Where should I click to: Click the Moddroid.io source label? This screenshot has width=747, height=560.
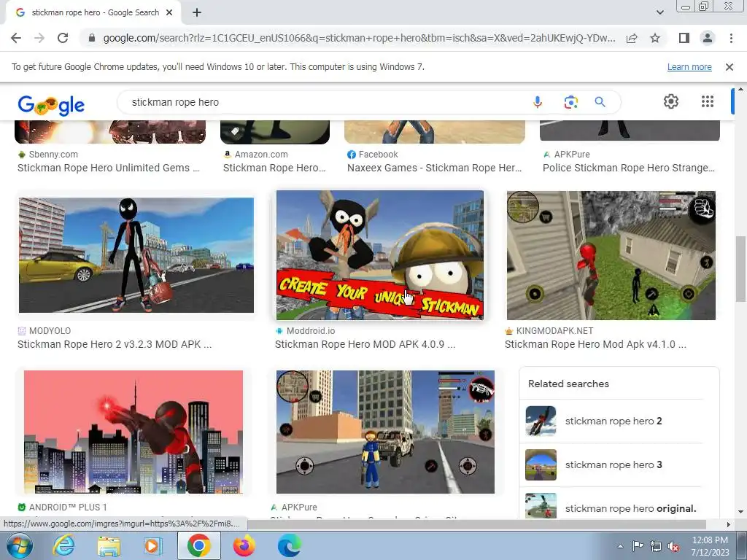pos(311,331)
